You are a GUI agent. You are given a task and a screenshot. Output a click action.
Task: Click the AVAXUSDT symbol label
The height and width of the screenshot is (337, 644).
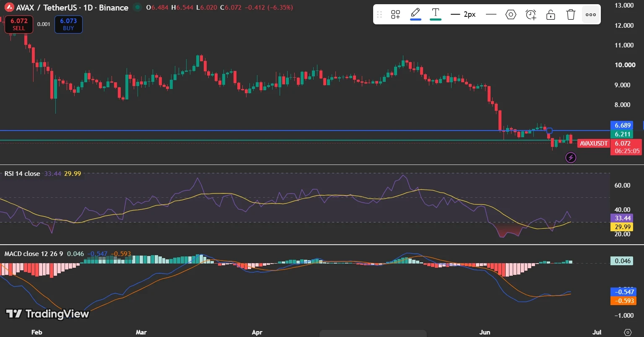(x=593, y=143)
